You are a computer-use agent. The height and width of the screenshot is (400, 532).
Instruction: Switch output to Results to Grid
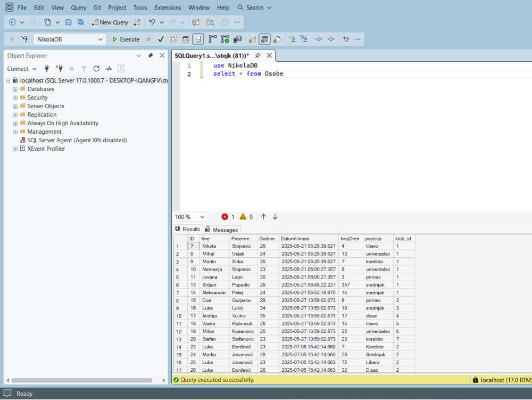click(x=264, y=39)
